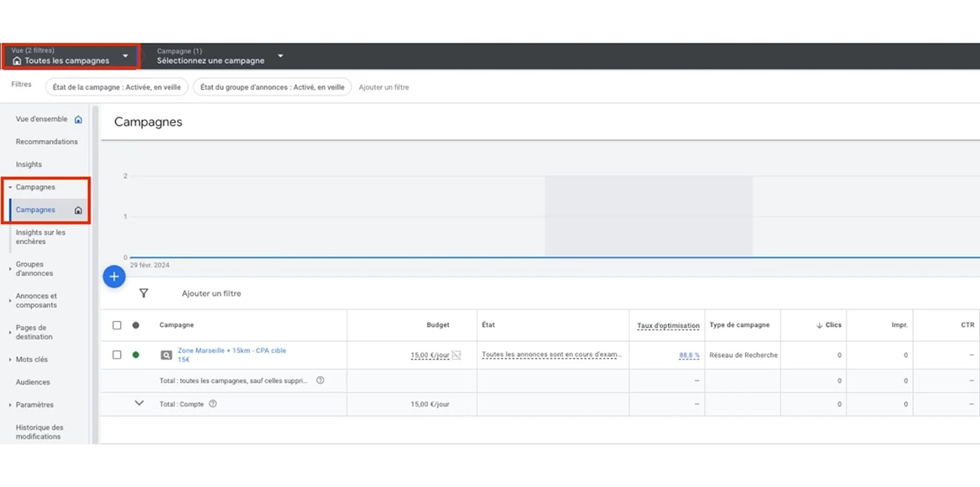This screenshot has width=980, height=487.
Task: Click the sort arrow on the Clics column
Action: (820, 325)
